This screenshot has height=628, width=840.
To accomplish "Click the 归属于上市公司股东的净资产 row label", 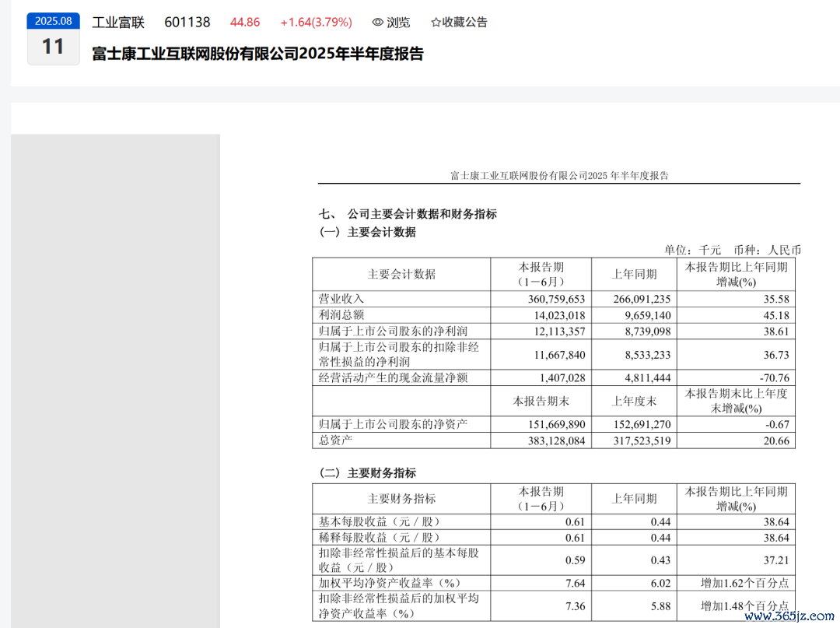I will pyautogui.click(x=393, y=424).
